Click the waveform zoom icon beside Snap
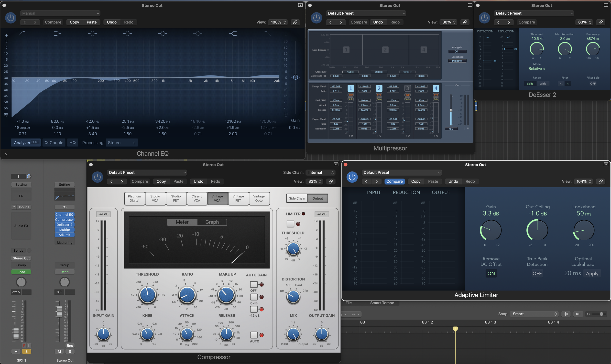This screenshot has height=364, width=611. (x=566, y=314)
